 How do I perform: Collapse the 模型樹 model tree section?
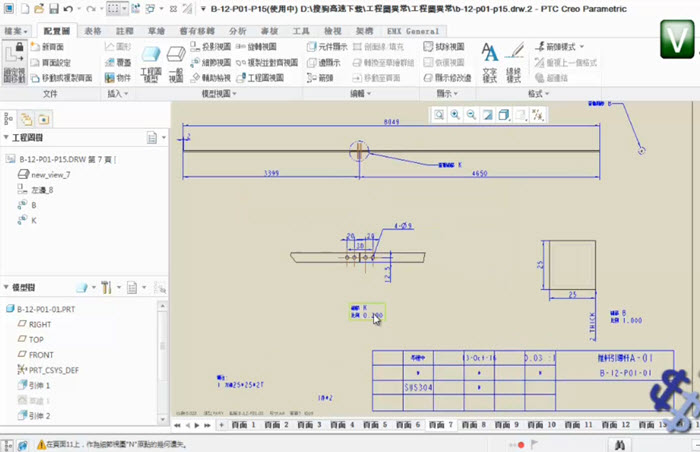coord(7,288)
